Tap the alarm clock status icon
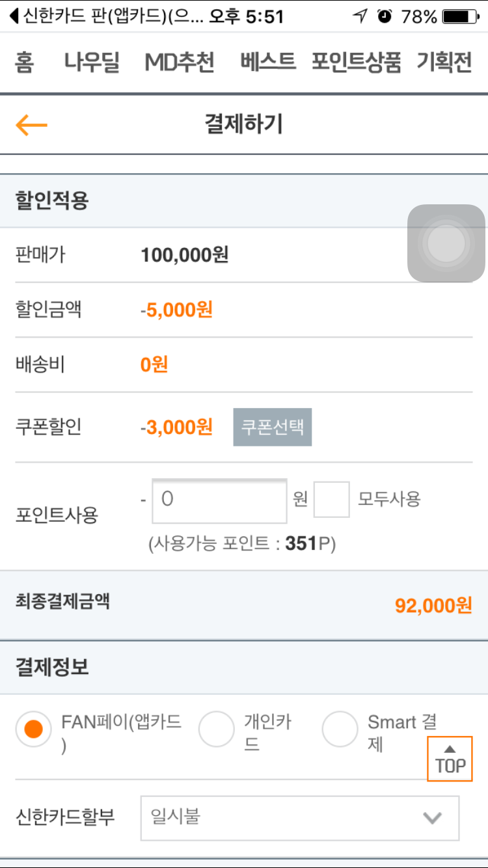This screenshot has height=868, width=488. [385, 16]
